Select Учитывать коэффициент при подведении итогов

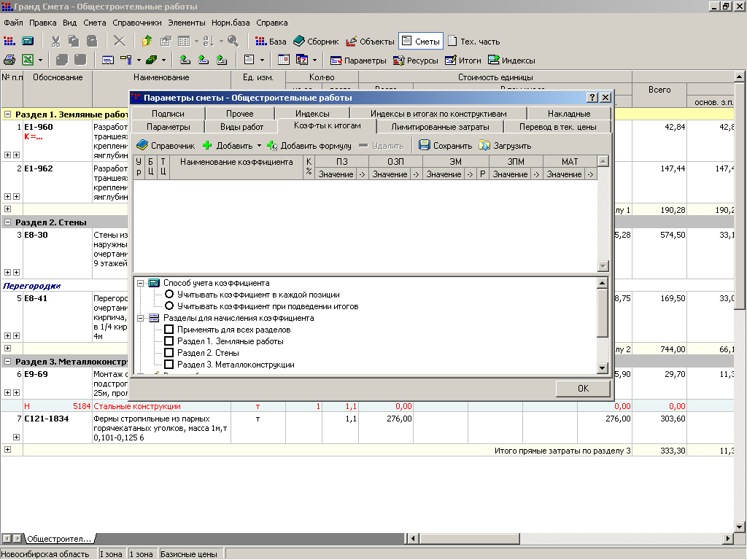[169, 306]
